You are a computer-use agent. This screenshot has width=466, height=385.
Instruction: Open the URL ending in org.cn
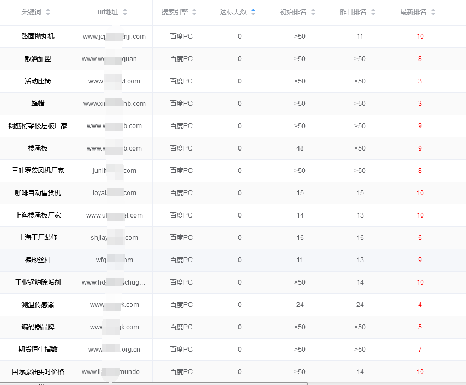(x=114, y=349)
